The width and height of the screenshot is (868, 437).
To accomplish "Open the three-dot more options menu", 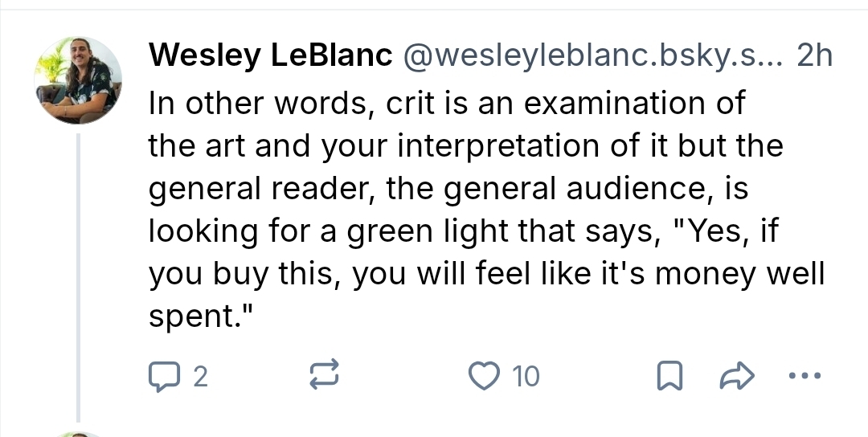I will coord(805,375).
